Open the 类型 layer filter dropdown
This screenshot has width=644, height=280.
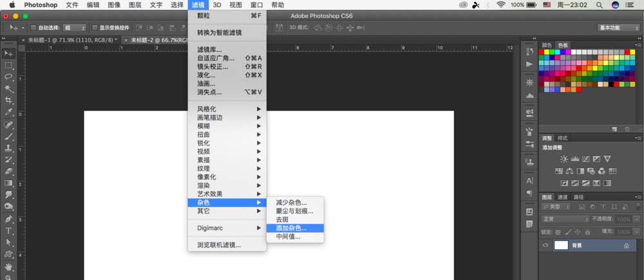[556, 207]
